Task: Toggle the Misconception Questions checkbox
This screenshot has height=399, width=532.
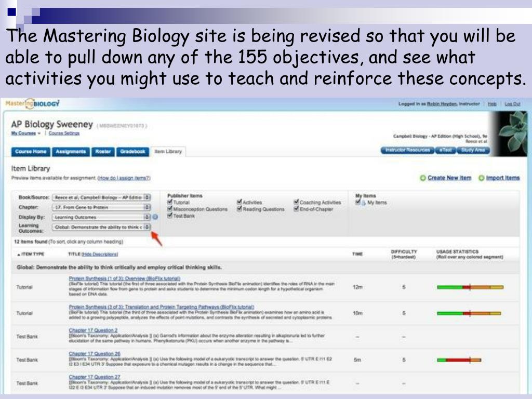Action: 170,209
